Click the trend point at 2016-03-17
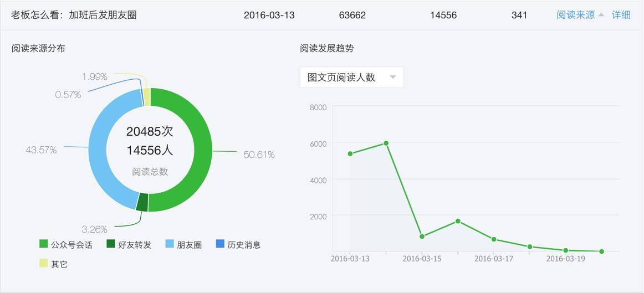 pyautogui.click(x=494, y=239)
